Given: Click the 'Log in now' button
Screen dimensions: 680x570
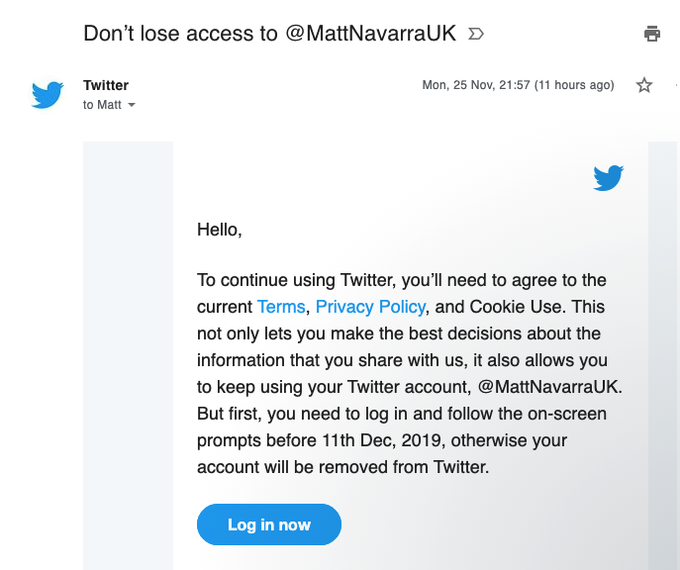Looking at the screenshot, I should (x=269, y=524).
